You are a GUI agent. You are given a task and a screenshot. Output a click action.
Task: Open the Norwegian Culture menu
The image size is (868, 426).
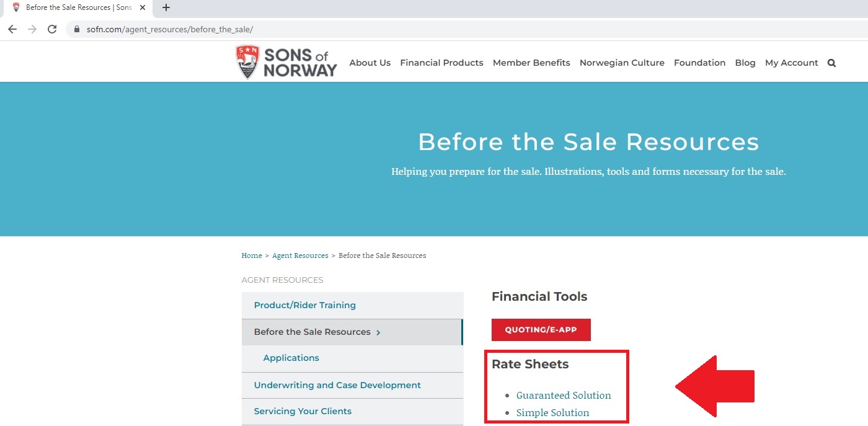coord(622,63)
